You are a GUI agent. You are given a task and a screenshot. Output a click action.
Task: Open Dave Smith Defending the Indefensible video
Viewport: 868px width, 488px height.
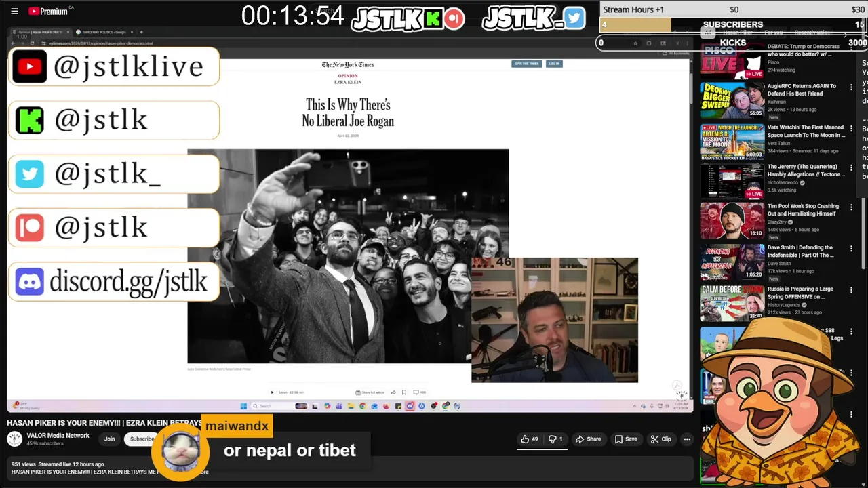coord(801,251)
